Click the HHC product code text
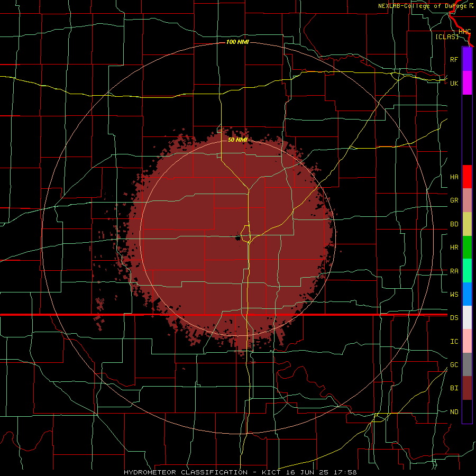476x476 pixels. pos(465,32)
